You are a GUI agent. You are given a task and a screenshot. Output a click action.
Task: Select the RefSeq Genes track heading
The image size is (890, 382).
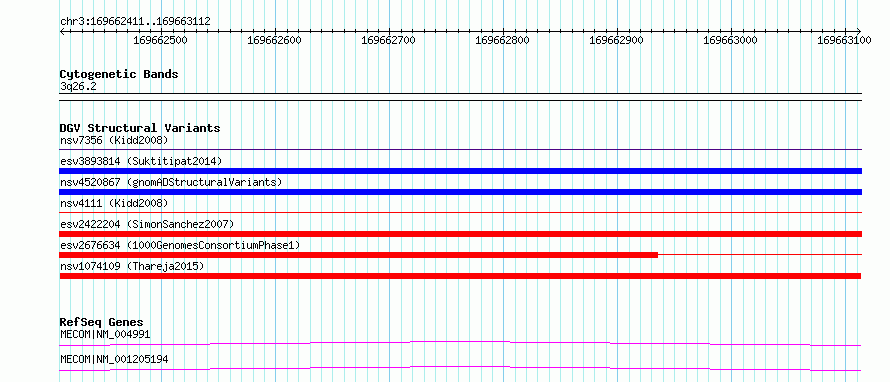coord(102,323)
